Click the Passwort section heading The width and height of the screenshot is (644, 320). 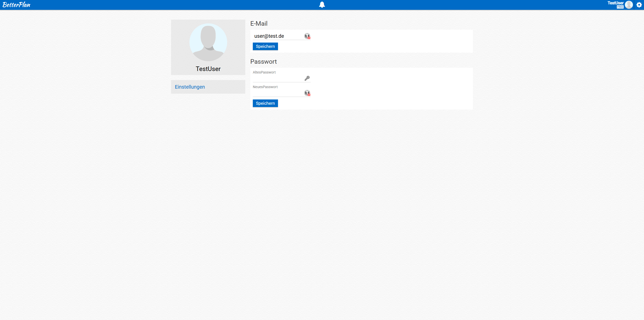pyautogui.click(x=263, y=61)
